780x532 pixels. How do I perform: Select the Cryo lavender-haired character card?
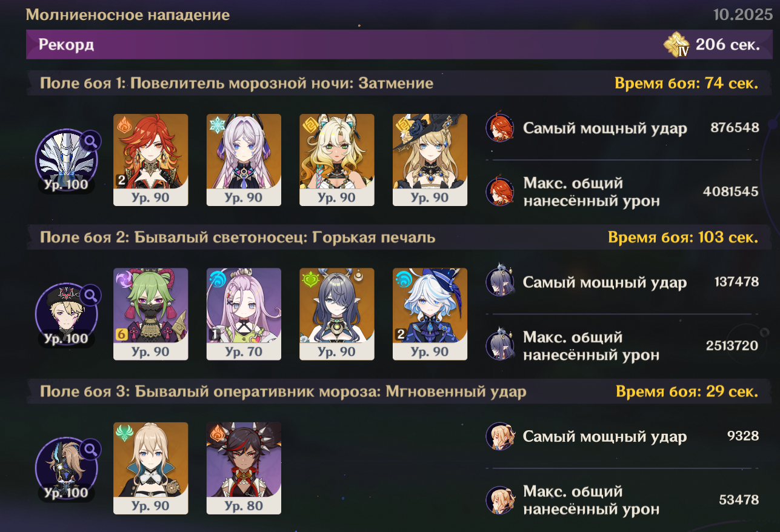244,160
